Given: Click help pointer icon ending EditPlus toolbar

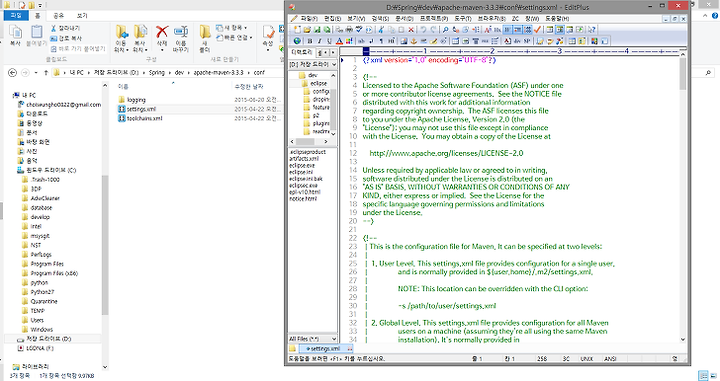Looking at the screenshot, I should [x=591, y=29].
